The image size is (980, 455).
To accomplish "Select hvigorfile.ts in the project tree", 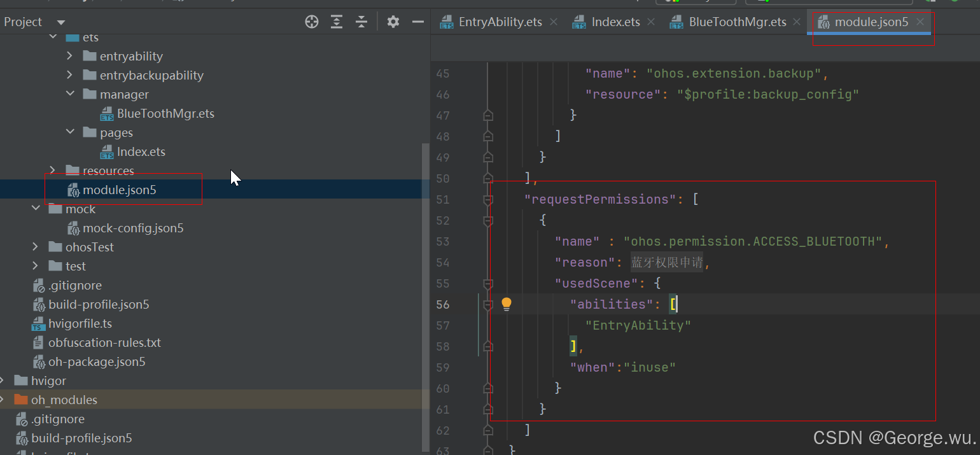I will pos(80,323).
